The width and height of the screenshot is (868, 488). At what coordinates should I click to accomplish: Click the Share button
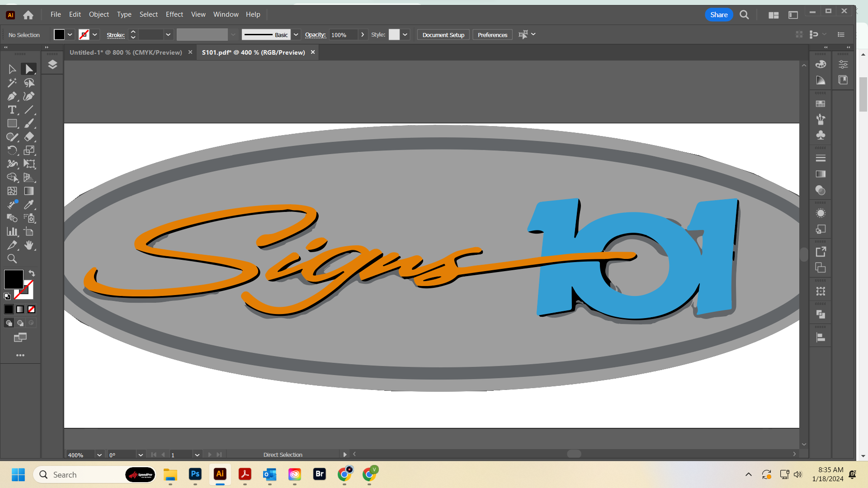[719, 15]
